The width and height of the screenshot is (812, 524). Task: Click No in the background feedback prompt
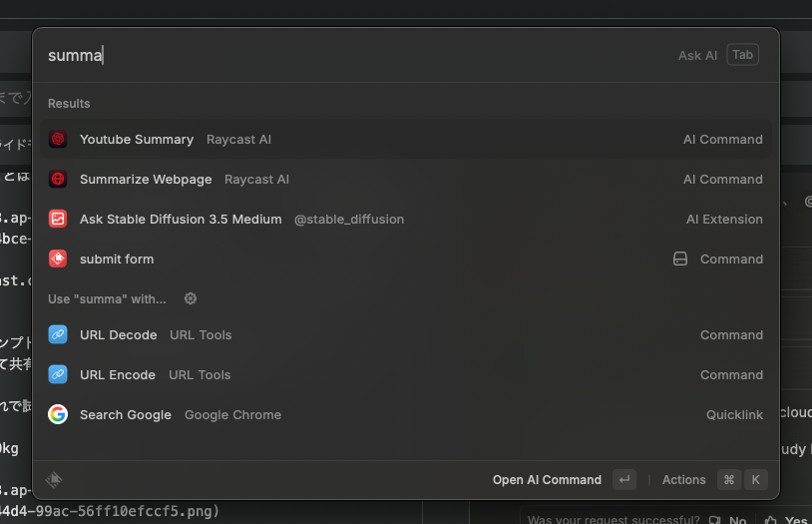click(x=737, y=519)
